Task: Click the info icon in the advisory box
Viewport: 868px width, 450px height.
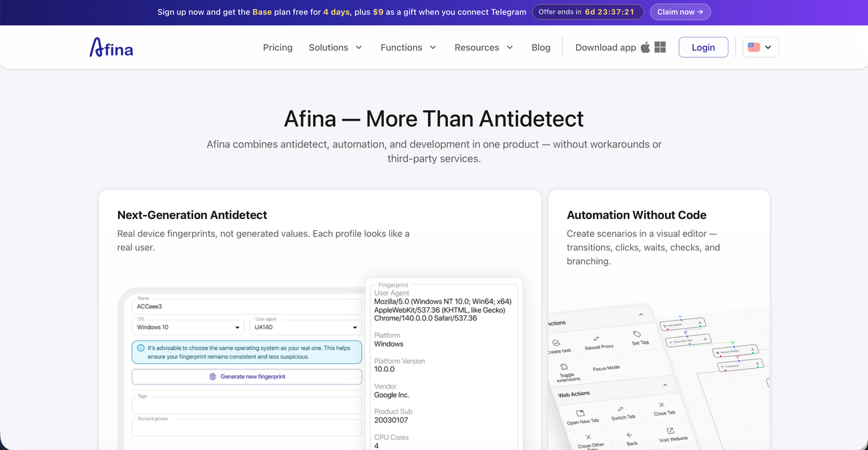Action: tap(141, 348)
